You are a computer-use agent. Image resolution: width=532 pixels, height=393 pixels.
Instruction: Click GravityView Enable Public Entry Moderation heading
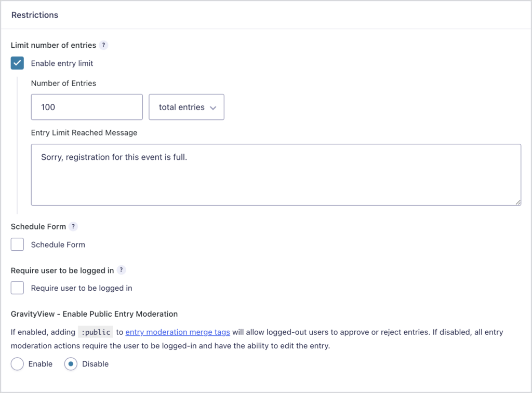95,314
